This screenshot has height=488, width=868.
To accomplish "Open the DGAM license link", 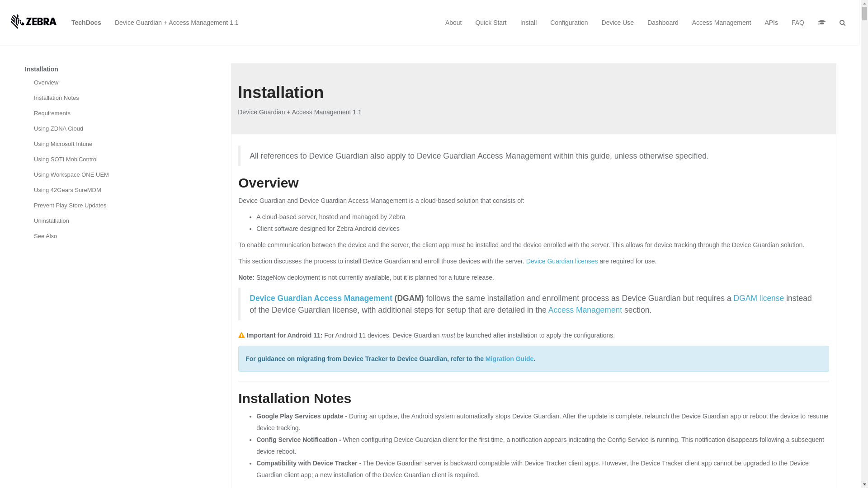I will coord(759,298).
